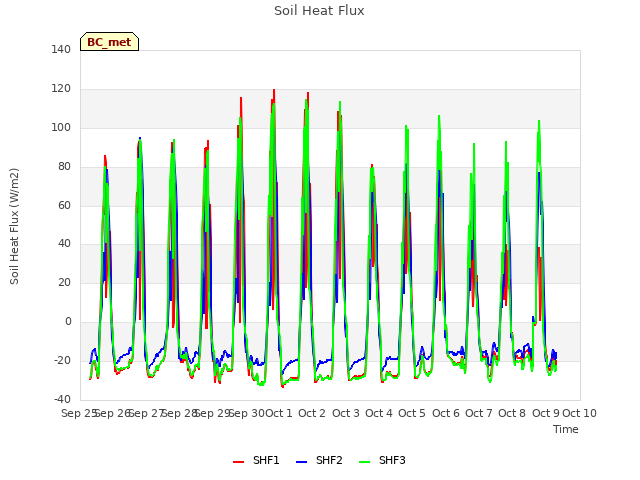Click the Oct 3 x-axis date label
This screenshot has width=640, height=480.
pyautogui.click(x=346, y=413)
